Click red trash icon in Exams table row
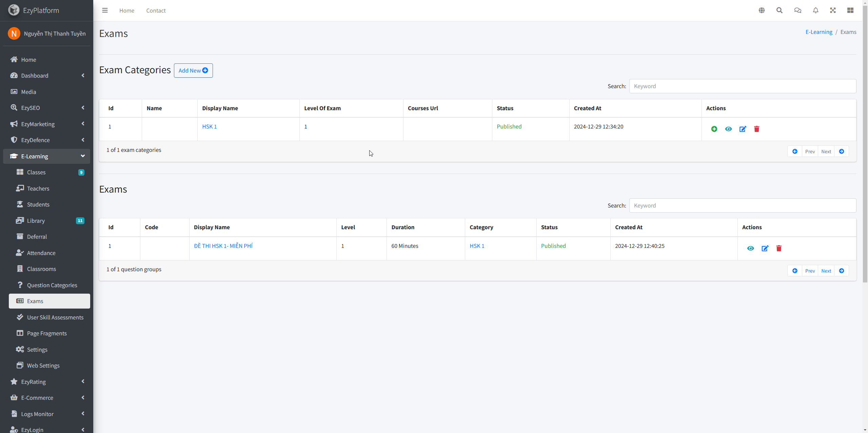This screenshot has height=433, width=868. coord(779,248)
